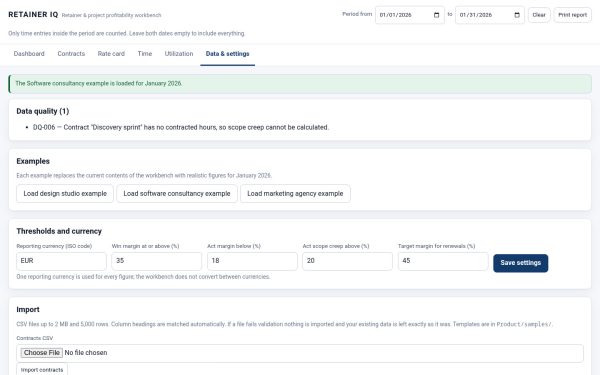The image size is (600, 375).
Task: Focus the Reporting currency field EUR
Action: tap(61, 261)
